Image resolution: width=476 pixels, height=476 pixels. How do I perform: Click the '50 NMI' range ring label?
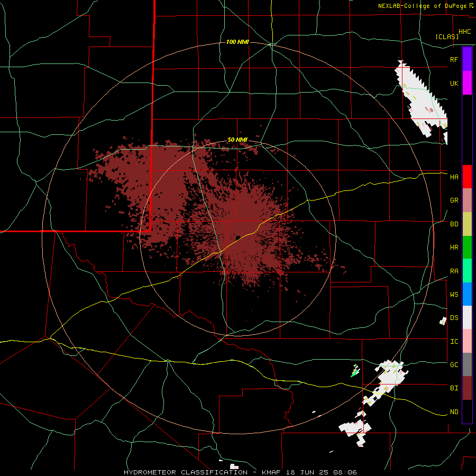[237, 140]
